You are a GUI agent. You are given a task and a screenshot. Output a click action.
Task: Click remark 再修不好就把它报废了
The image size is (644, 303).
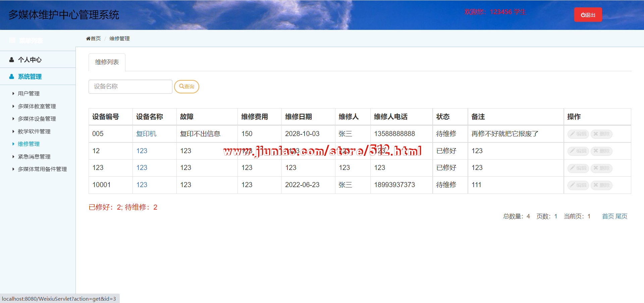(505, 134)
